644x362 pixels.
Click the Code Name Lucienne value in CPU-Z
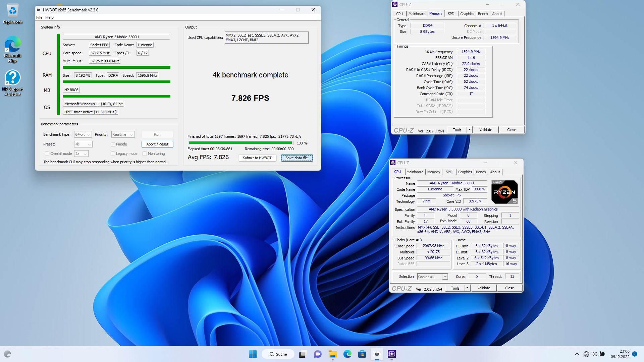point(435,189)
